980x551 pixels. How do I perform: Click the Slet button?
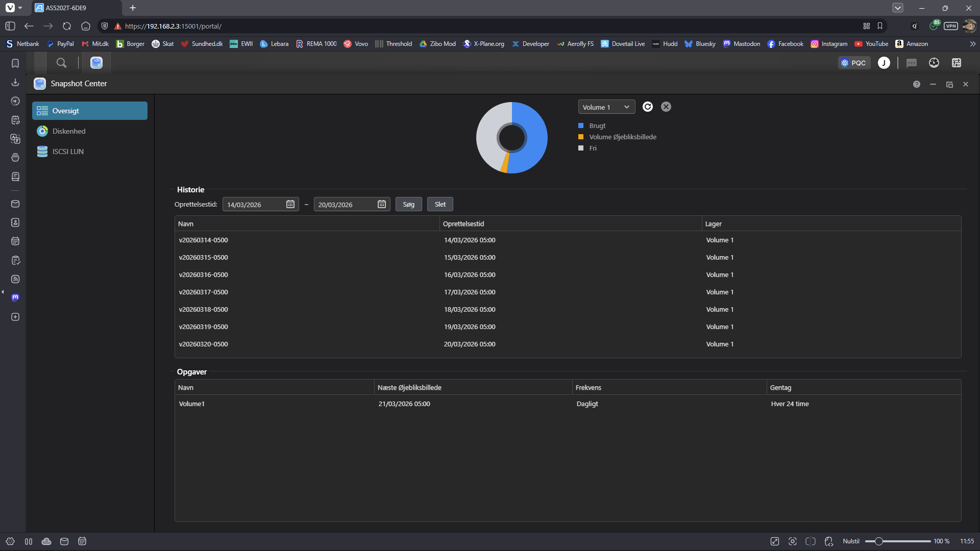click(440, 205)
